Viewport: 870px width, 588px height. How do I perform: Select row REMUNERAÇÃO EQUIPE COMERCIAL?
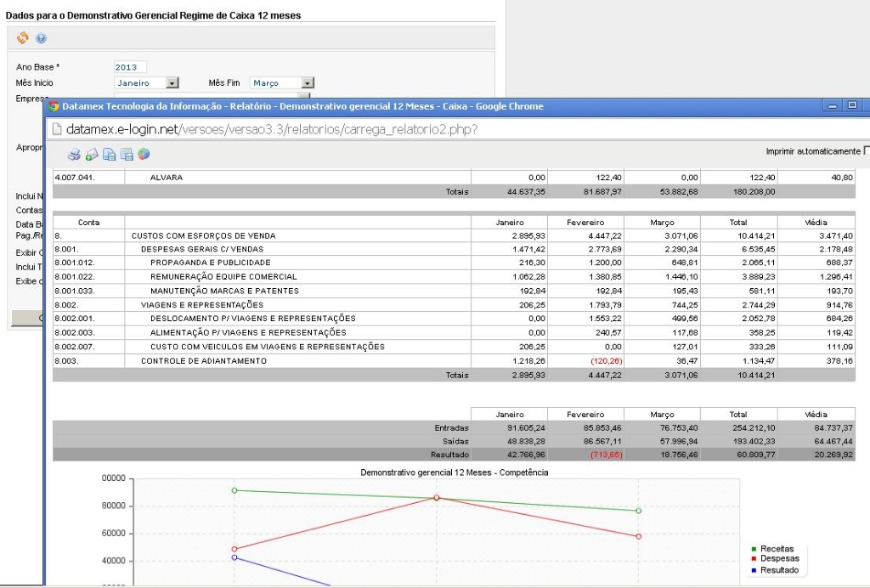[454, 276]
